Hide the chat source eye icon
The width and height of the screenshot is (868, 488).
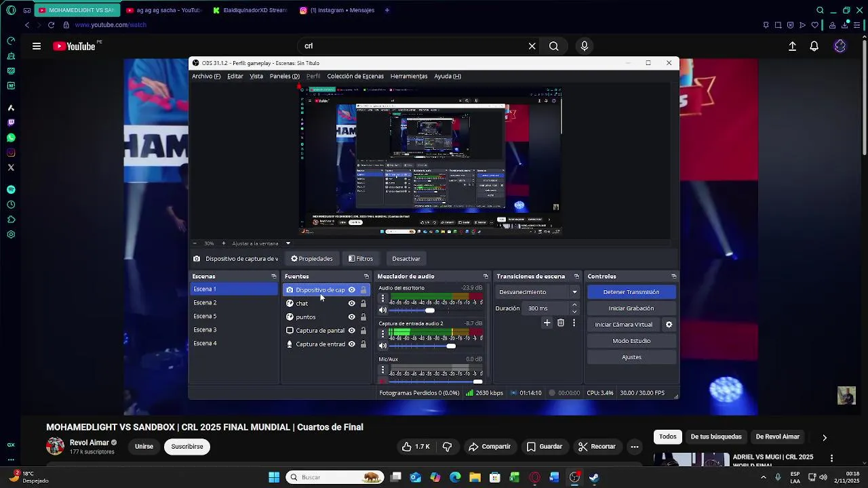[x=351, y=304]
